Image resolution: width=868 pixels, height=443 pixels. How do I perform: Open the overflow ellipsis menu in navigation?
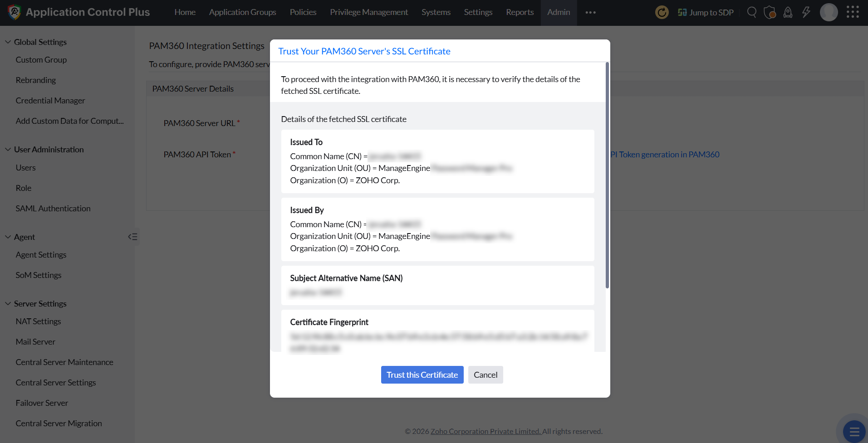point(590,12)
